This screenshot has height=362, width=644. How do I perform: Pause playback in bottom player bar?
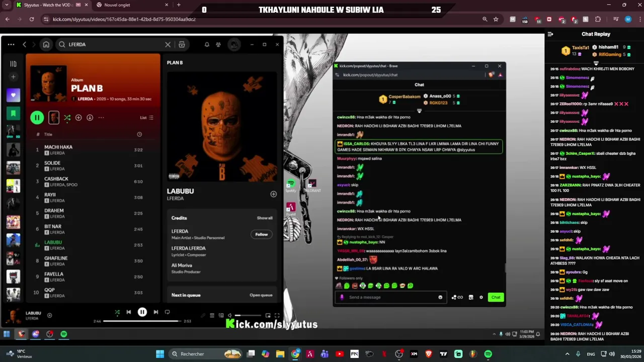(142, 312)
